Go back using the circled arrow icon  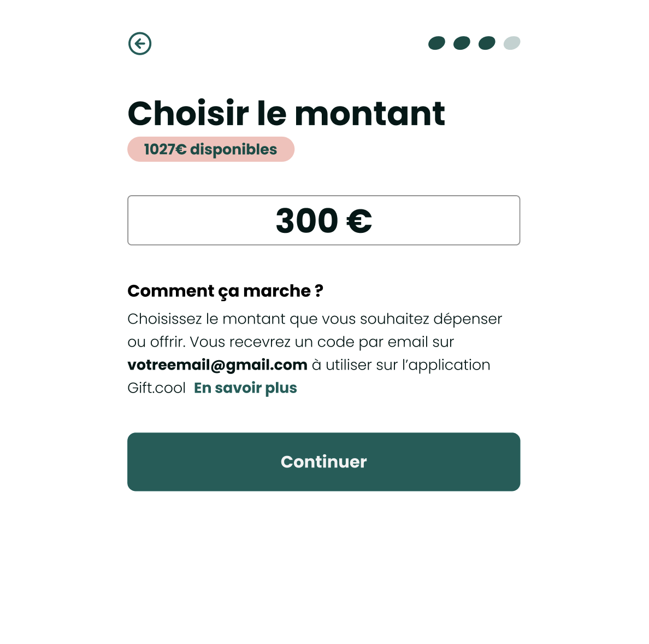140,44
